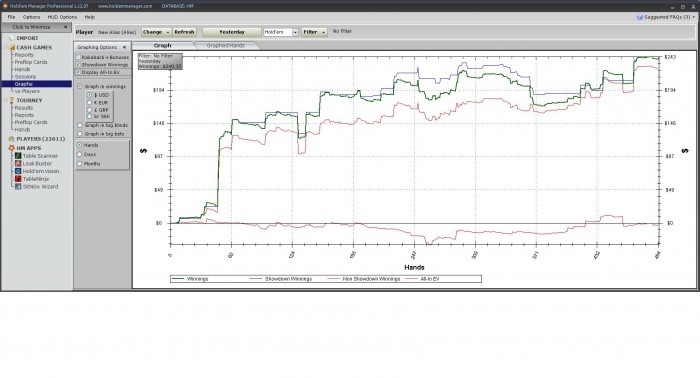Open the Filter dropdown
700x378 pixels.
(x=314, y=32)
